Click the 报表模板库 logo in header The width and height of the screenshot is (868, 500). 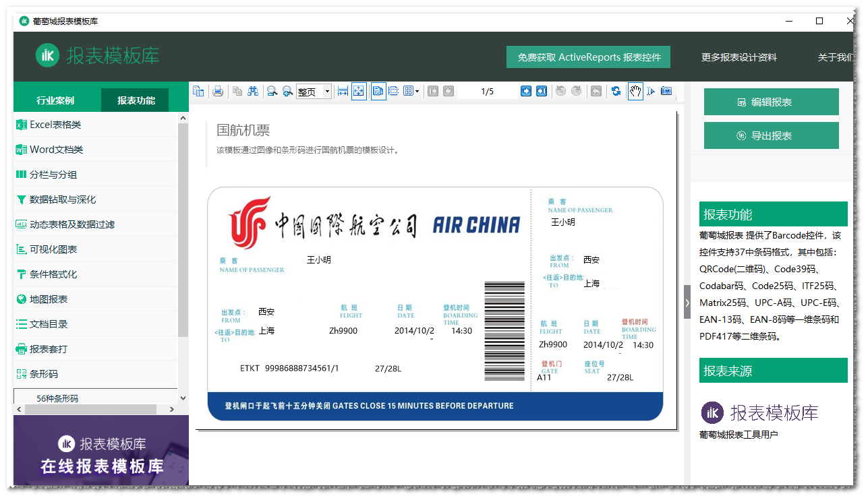98,55
